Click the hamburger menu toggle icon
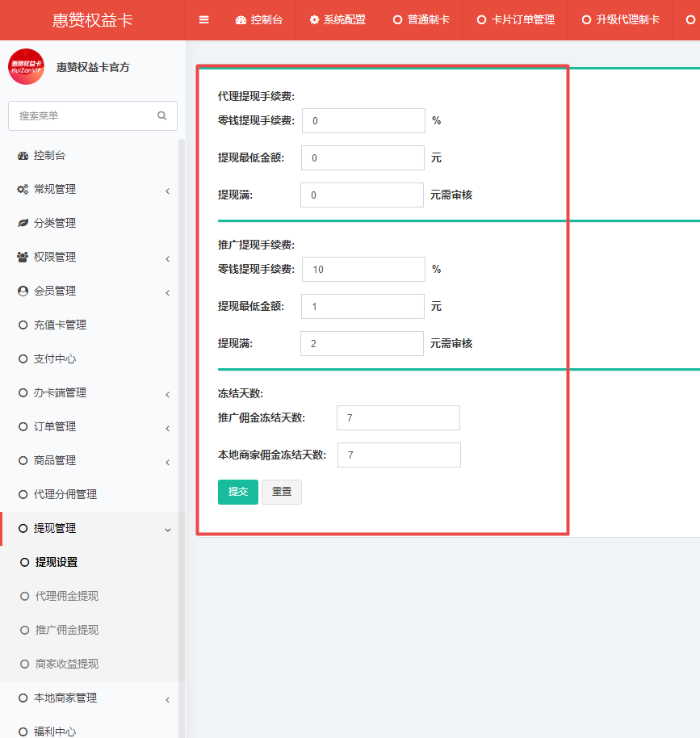The width and height of the screenshot is (700, 738). [x=203, y=19]
